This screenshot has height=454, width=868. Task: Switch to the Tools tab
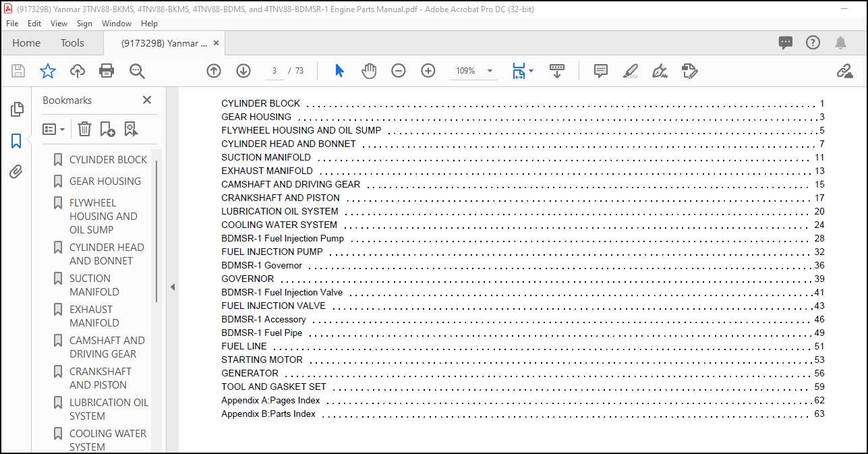72,42
